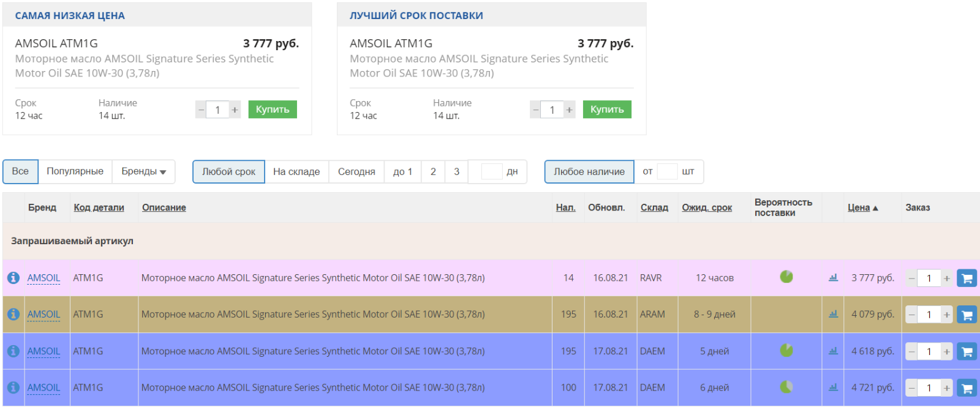Click the 12 часов delivery cell

point(714,278)
